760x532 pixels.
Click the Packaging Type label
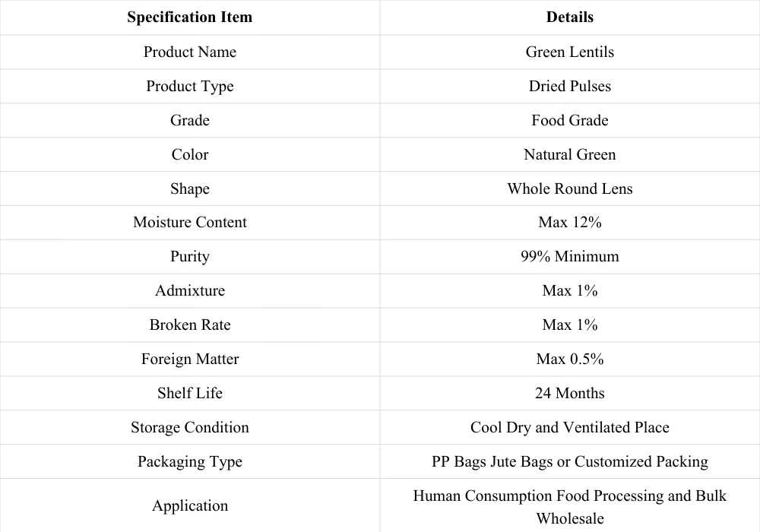(x=189, y=461)
